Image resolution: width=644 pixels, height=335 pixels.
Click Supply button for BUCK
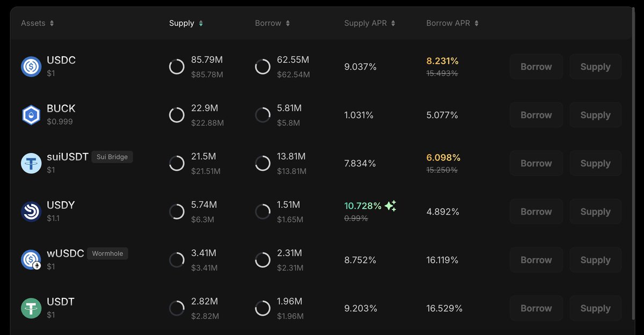click(x=595, y=115)
